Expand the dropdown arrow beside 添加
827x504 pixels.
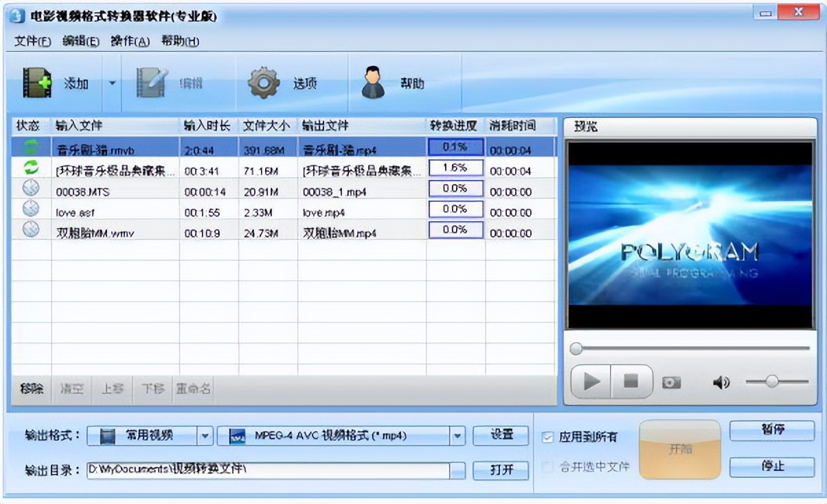[112, 84]
